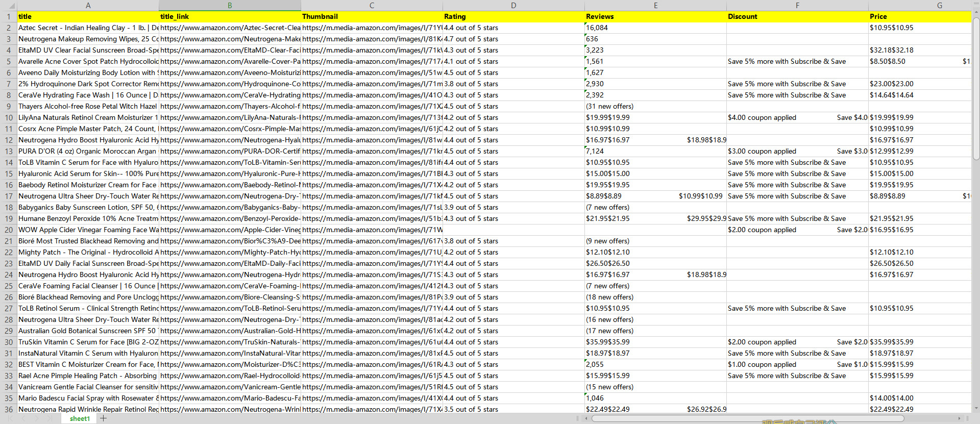
Task: Click the vertical scrollbar thumb
Action: point(976,89)
